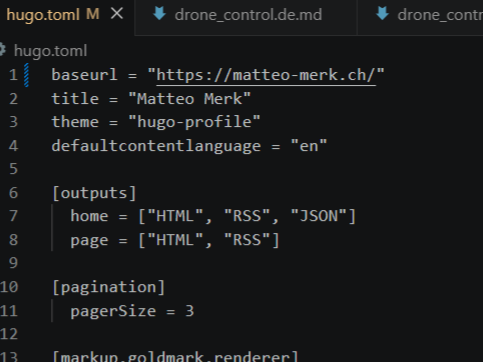Close the hugo.toml tab
The height and width of the screenshot is (362, 483).
point(117,14)
